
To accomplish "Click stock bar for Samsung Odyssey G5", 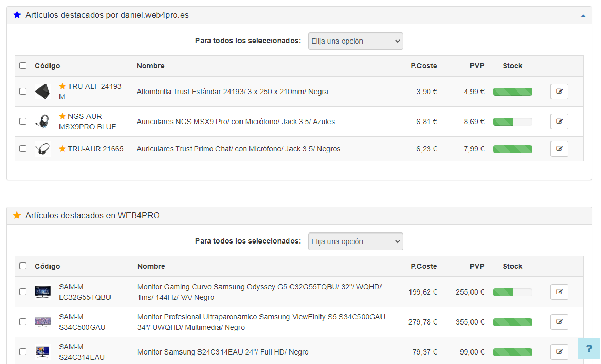I will click(512, 292).
